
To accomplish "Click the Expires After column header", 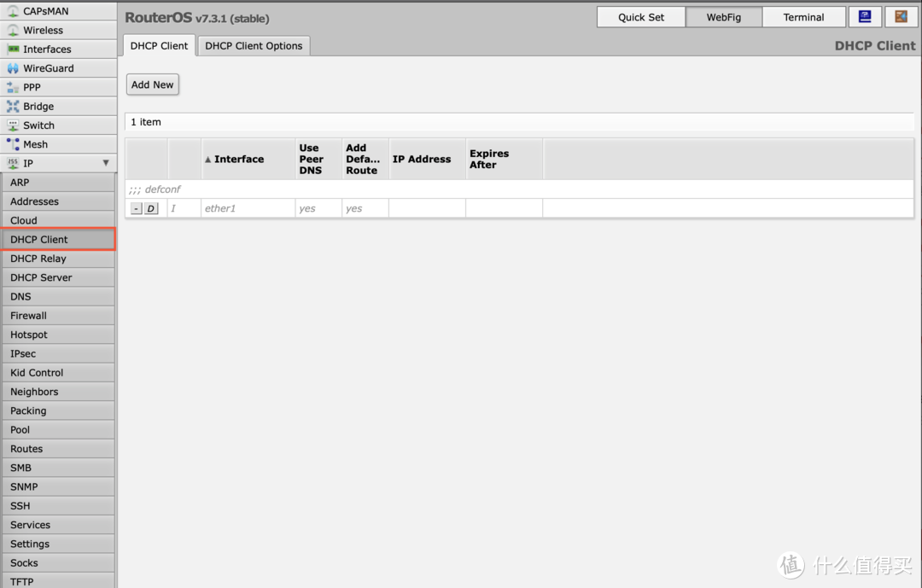I will coord(505,159).
